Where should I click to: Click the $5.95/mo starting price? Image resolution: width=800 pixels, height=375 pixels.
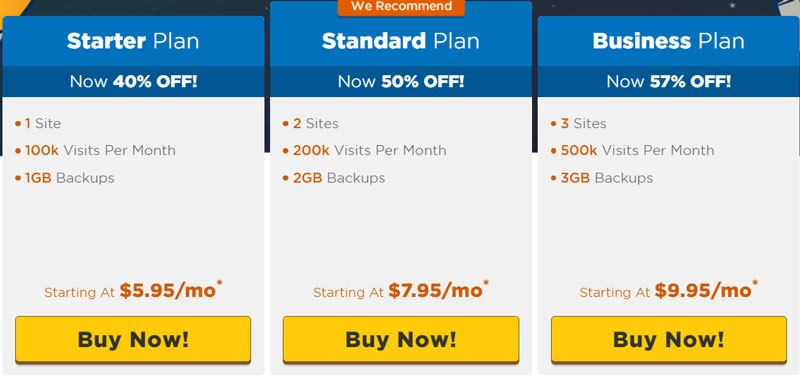click(x=168, y=291)
